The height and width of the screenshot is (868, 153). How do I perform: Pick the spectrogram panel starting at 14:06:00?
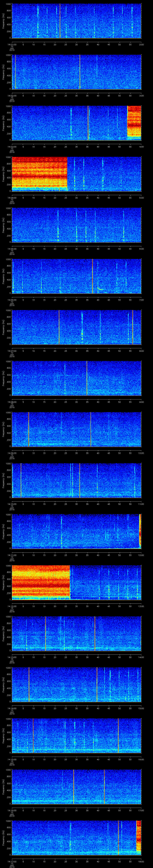[x=76, y=276]
